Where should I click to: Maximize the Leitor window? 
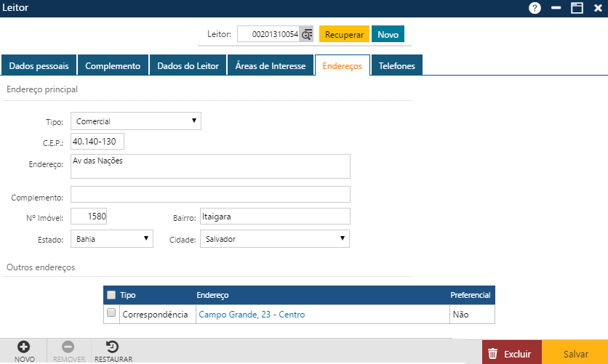[x=577, y=8]
